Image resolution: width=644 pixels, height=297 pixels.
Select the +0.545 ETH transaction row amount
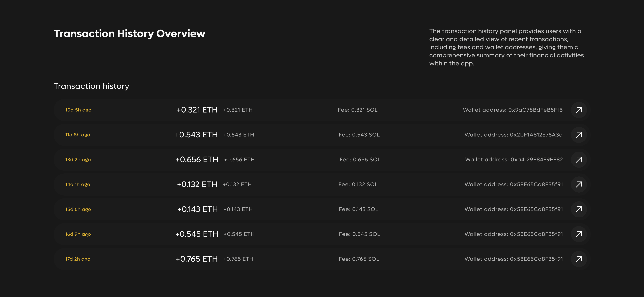pyautogui.click(x=197, y=234)
